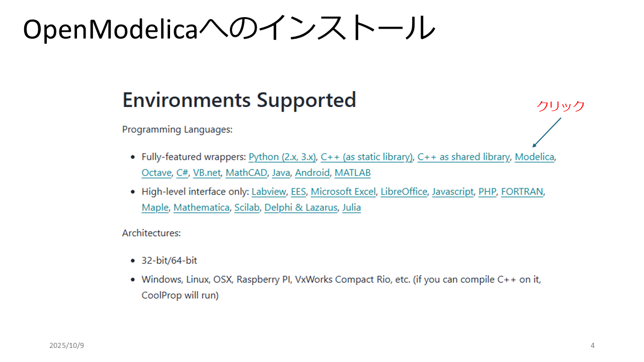Click the MathCAD link
The height and width of the screenshot is (362, 644).
click(x=246, y=173)
